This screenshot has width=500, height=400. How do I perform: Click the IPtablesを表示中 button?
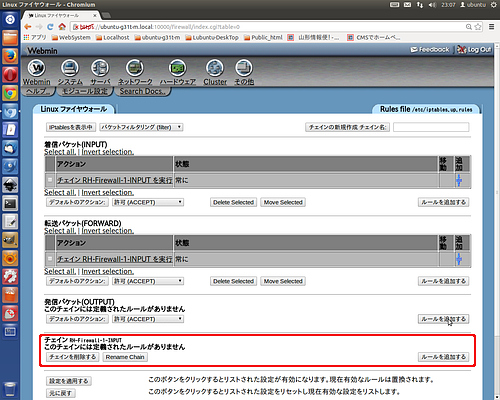point(71,127)
